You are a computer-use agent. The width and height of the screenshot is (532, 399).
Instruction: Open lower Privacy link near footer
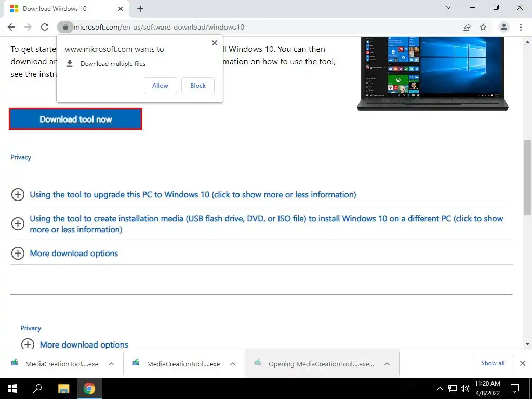coord(31,328)
